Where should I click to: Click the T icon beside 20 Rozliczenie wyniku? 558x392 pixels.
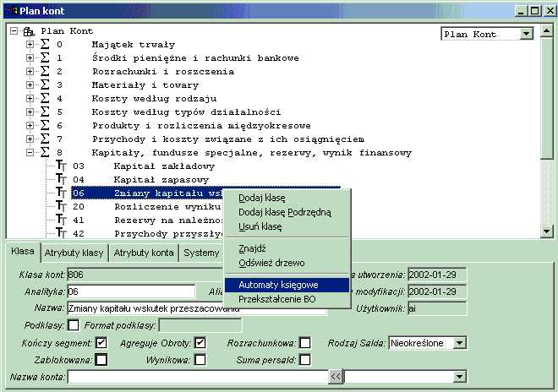tap(61, 206)
